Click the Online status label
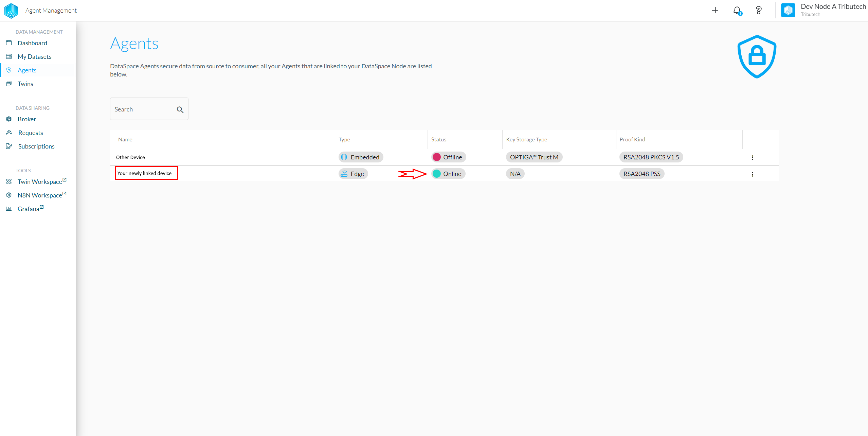868x436 pixels. pos(452,174)
